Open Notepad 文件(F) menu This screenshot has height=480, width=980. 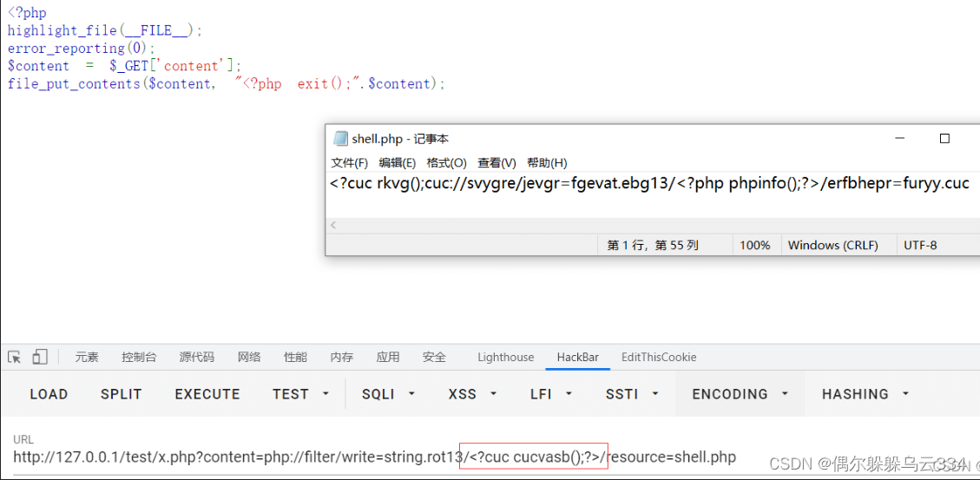(x=349, y=163)
